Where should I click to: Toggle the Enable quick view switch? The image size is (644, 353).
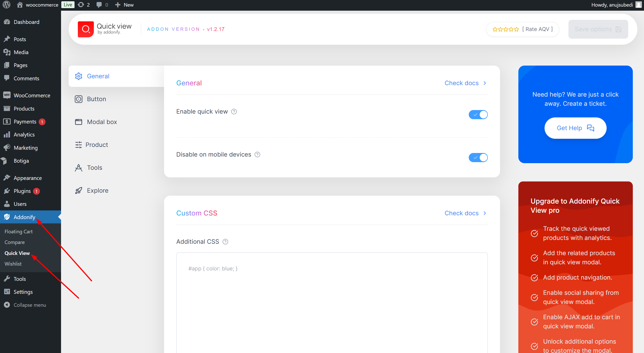pos(478,115)
